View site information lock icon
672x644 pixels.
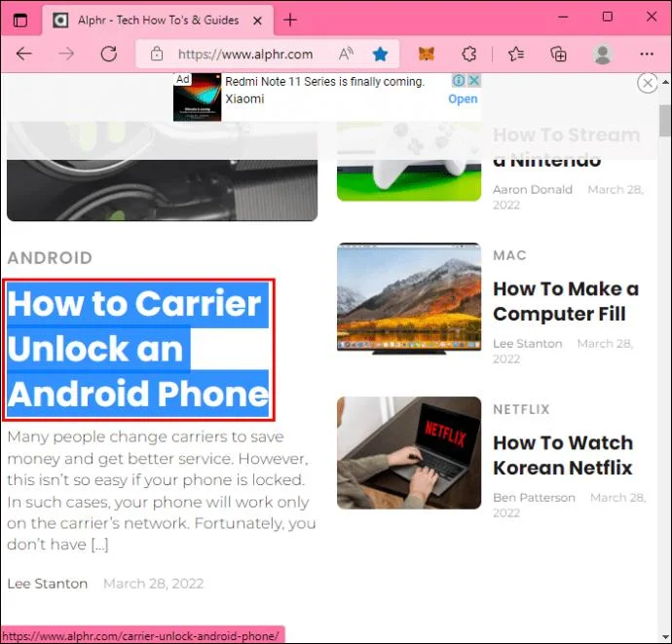(157, 54)
